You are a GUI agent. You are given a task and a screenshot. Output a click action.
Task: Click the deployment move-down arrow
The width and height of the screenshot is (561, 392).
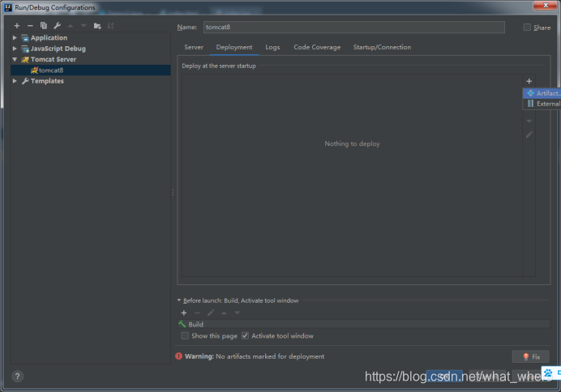click(x=529, y=121)
